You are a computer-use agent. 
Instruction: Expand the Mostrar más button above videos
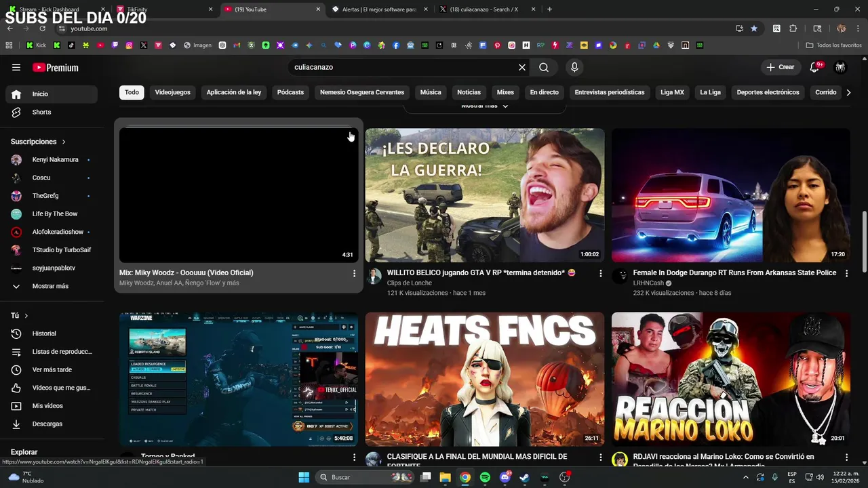click(485, 106)
